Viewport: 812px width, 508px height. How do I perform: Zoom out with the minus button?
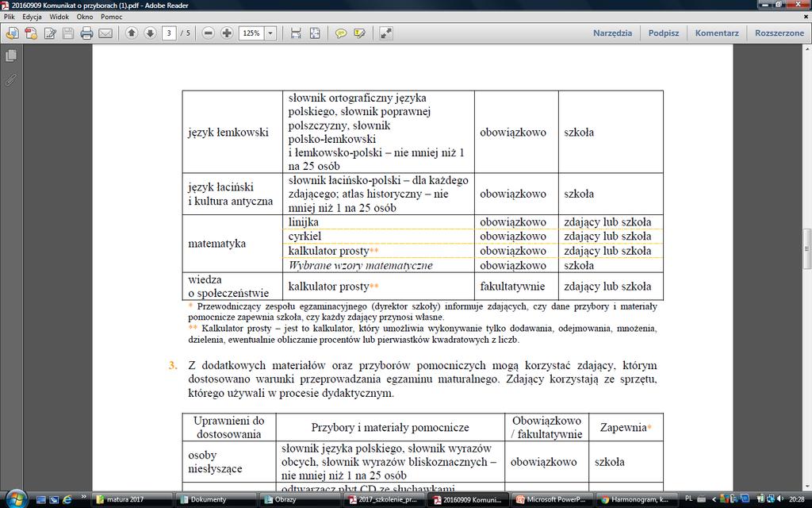[209, 33]
